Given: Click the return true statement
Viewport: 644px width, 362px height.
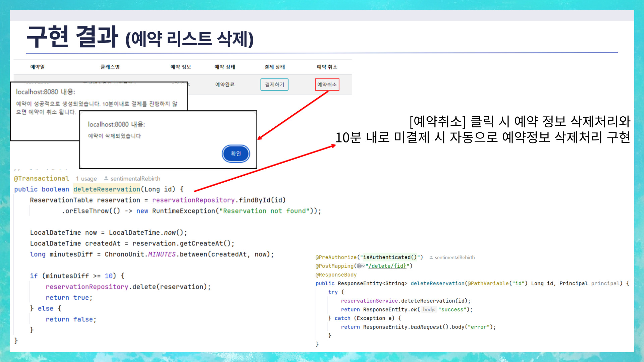Looking at the screenshot, I should point(69,298).
